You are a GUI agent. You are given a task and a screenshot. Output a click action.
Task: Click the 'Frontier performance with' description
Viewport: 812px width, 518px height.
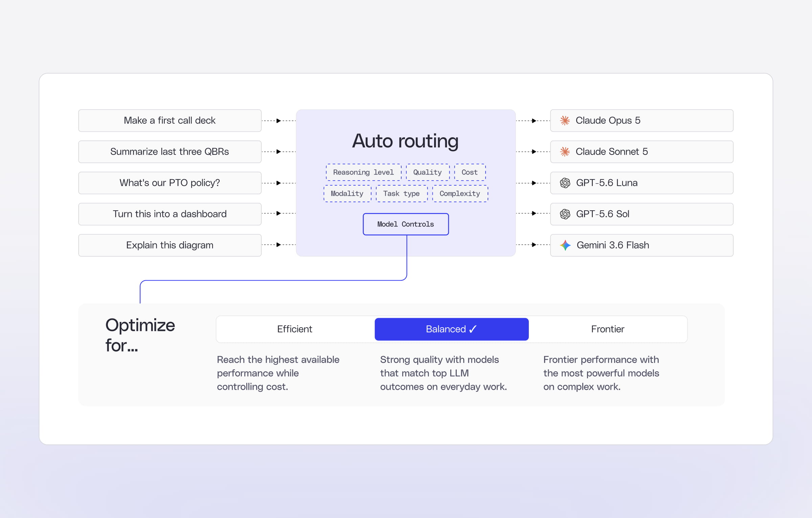coord(601,373)
